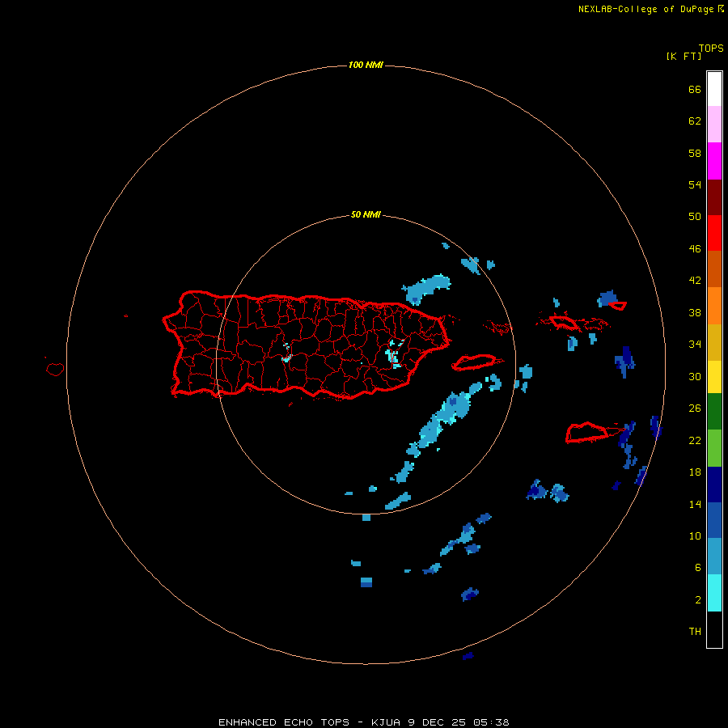Click the legend value 14
The height and width of the screenshot is (728, 728).
click(x=695, y=504)
